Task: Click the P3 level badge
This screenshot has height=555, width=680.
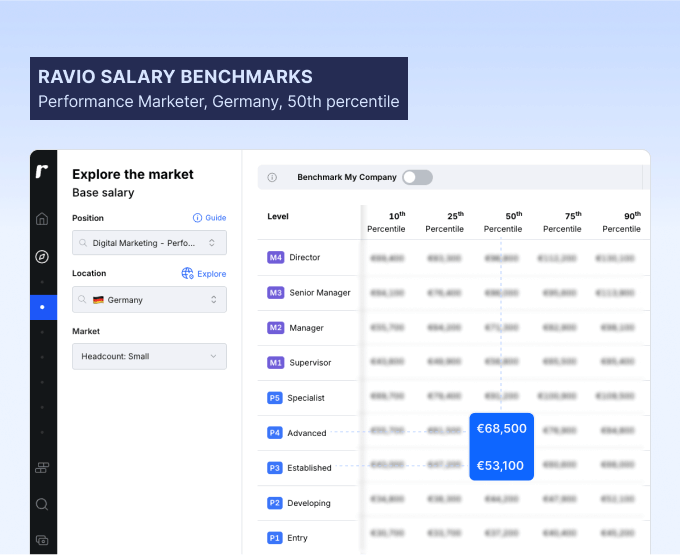Action: point(275,468)
